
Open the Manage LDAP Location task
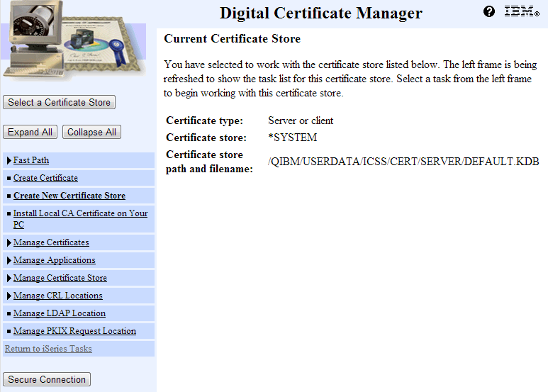coord(60,313)
